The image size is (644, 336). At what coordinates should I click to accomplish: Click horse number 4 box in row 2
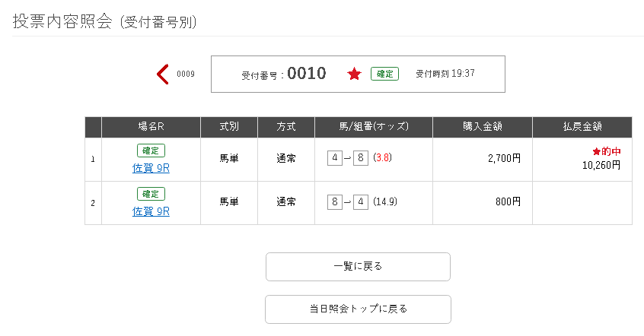pos(361,202)
